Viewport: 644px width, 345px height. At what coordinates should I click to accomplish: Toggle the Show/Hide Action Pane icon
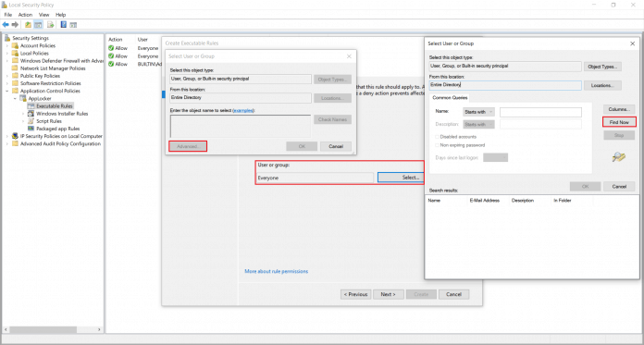tap(73, 25)
